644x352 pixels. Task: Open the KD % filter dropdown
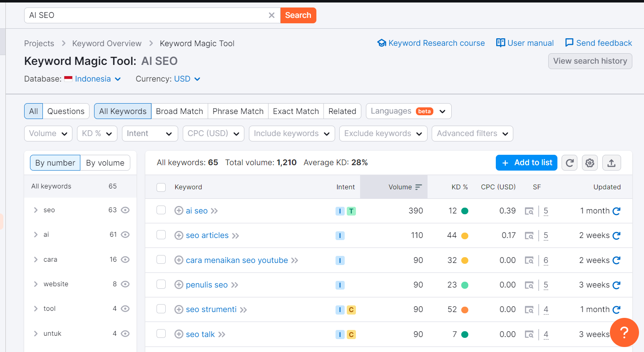[x=97, y=134]
